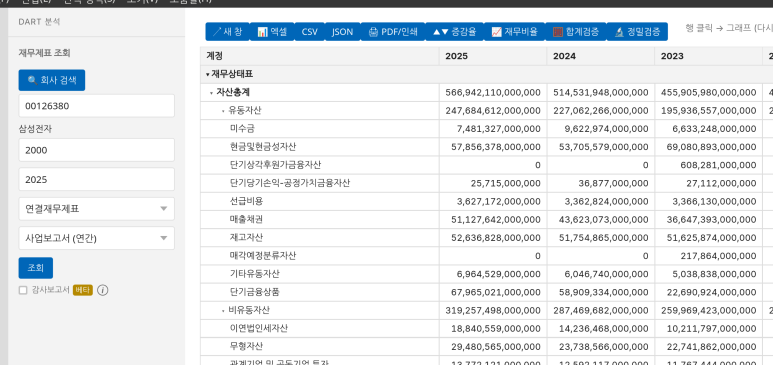Click the 2023 column header
This screenshot has width=773, height=365.
(x=708, y=56)
